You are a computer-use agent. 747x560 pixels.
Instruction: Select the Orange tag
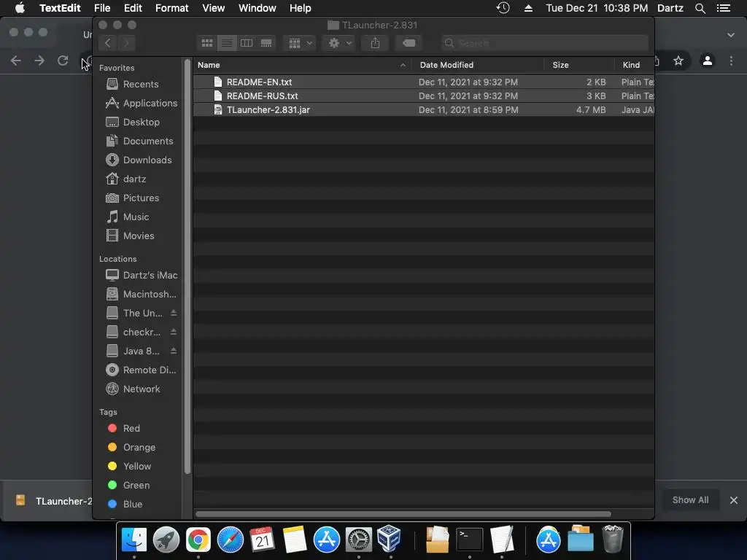point(131,448)
